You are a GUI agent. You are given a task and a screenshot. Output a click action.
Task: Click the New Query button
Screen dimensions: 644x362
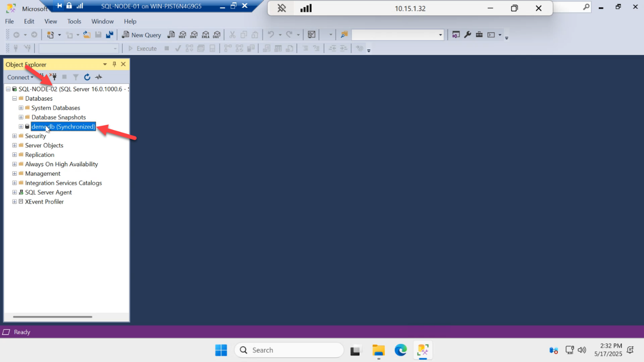coord(141,35)
